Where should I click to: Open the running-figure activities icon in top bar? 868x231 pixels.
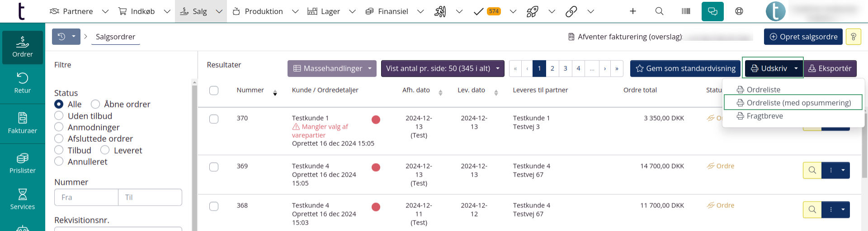440,11
